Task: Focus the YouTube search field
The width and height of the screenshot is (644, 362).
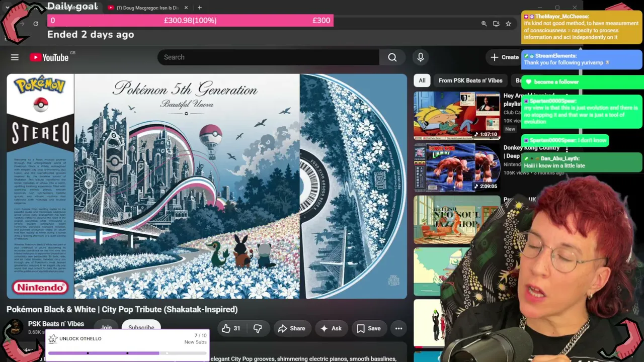Action: click(268, 57)
